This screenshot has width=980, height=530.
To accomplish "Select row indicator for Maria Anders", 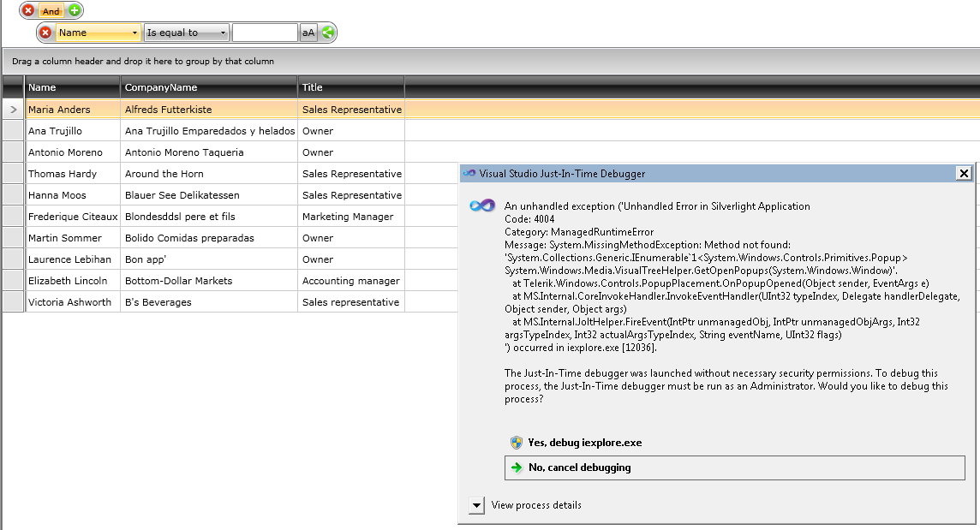I will (x=13, y=110).
